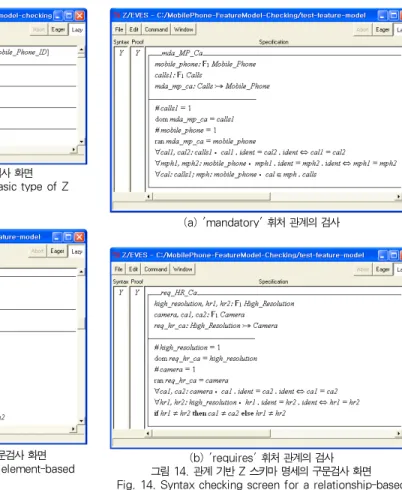The image size is (402, 490).
Task: Toggle Eager mode in the req_HR_Ca window
Action: (382, 269)
